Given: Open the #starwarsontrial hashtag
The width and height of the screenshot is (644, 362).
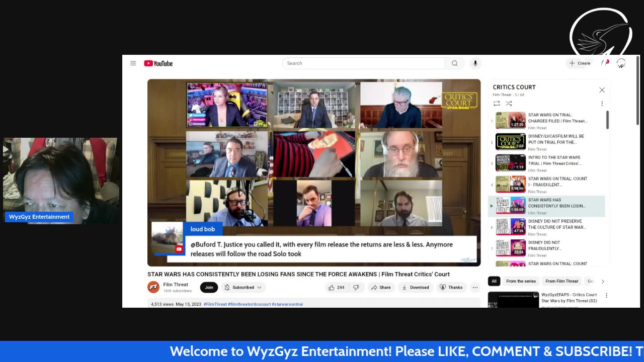Looking at the screenshot, I should [x=287, y=304].
